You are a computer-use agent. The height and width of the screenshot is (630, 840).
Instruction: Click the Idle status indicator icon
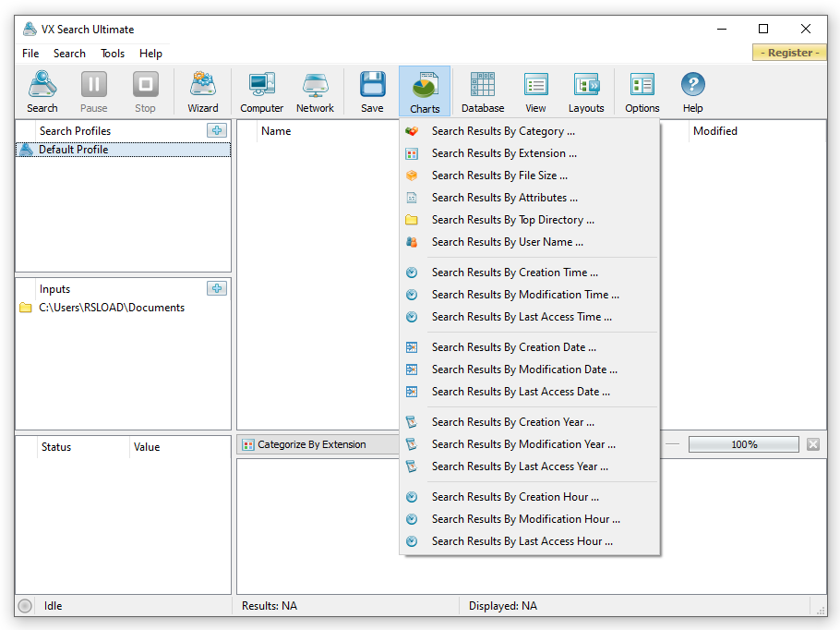pos(25,606)
